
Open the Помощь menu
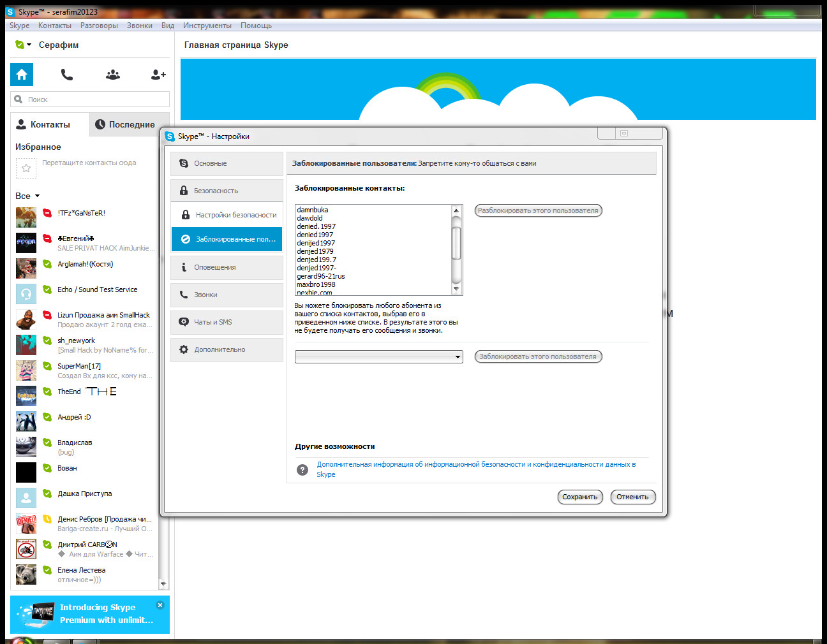point(256,26)
